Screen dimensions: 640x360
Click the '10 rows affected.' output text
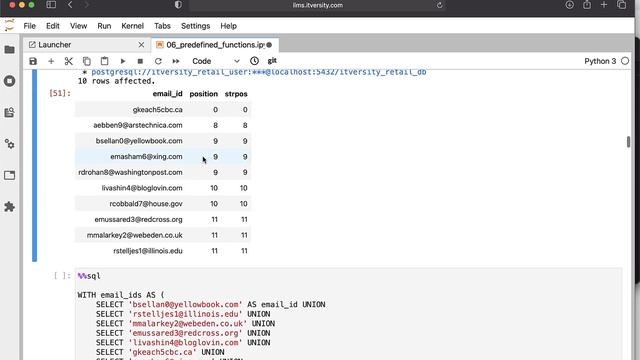[x=116, y=81]
